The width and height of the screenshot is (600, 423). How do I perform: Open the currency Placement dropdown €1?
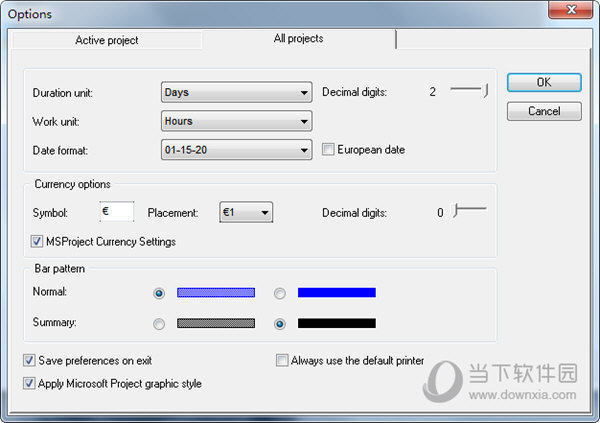pos(246,212)
